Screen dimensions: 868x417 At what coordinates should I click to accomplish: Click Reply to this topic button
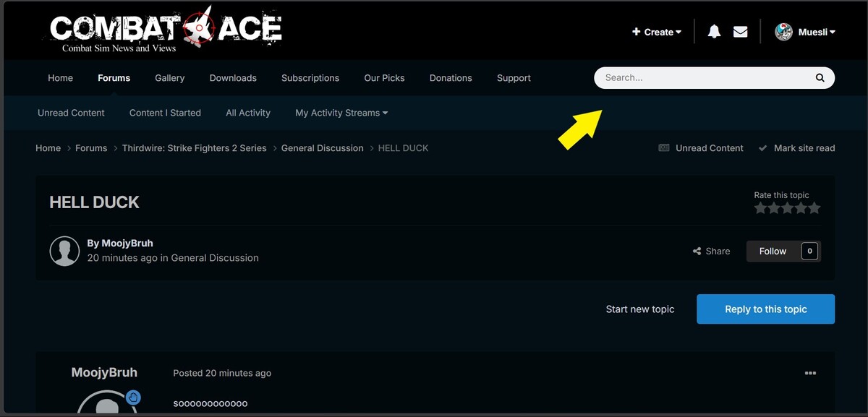pyautogui.click(x=765, y=309)
